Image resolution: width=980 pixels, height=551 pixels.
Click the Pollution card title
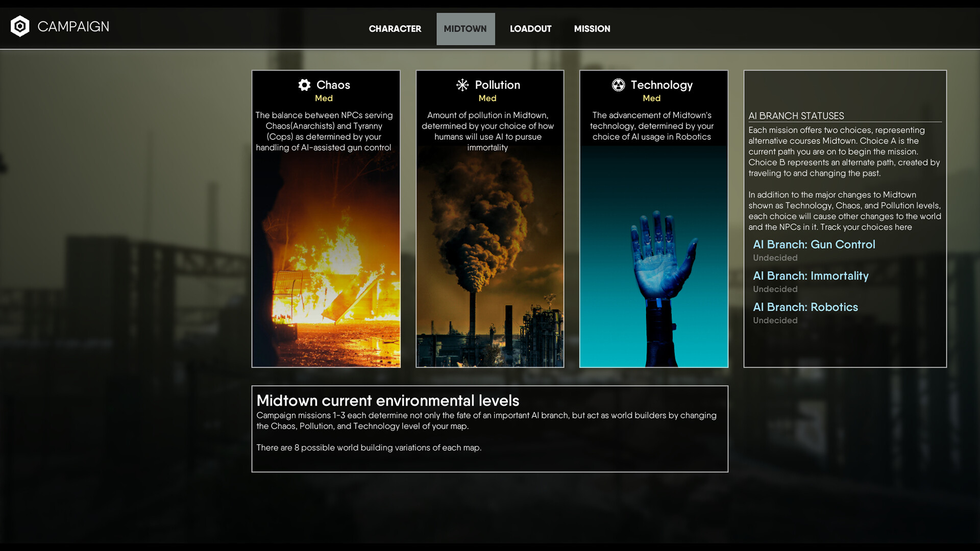tap(497, 85)
